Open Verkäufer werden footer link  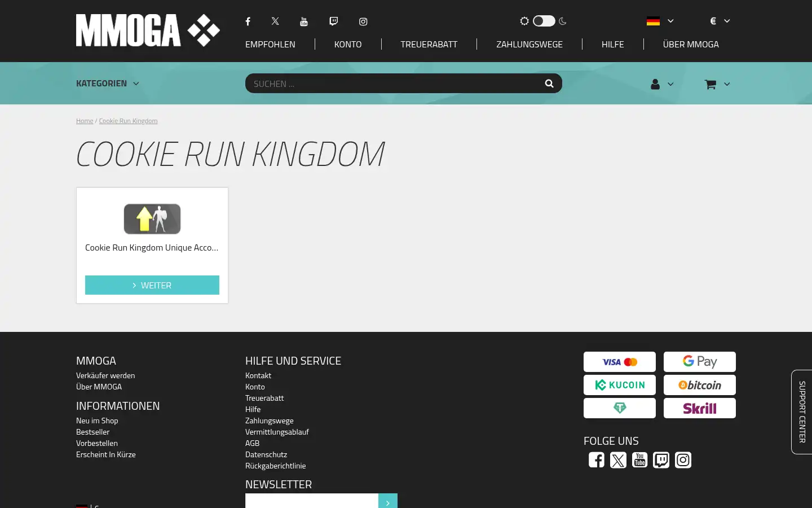(105, 375)
